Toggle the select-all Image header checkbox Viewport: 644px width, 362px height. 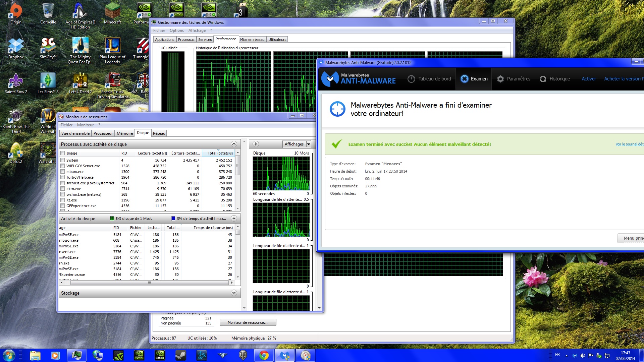click(62, 153)
